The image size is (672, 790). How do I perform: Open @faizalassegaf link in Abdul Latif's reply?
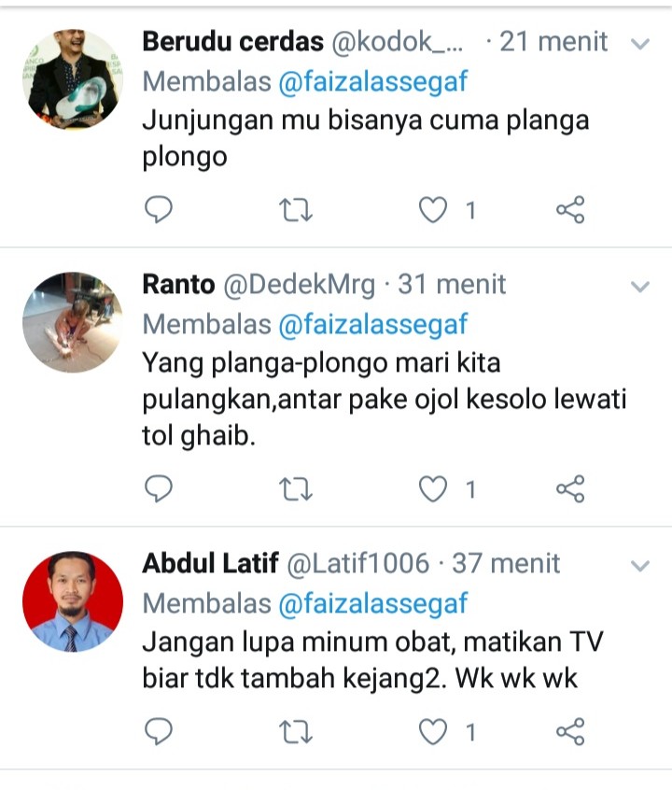click(372, 603)
